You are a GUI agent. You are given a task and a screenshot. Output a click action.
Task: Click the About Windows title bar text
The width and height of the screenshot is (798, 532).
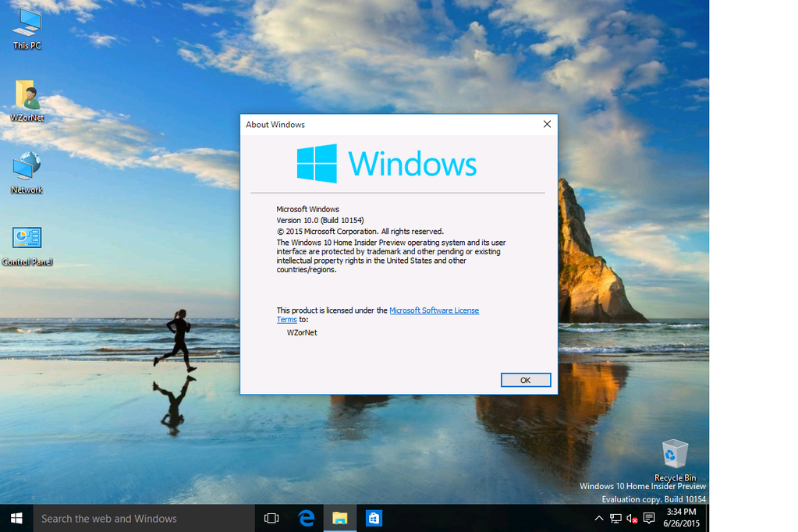(275, 125)
